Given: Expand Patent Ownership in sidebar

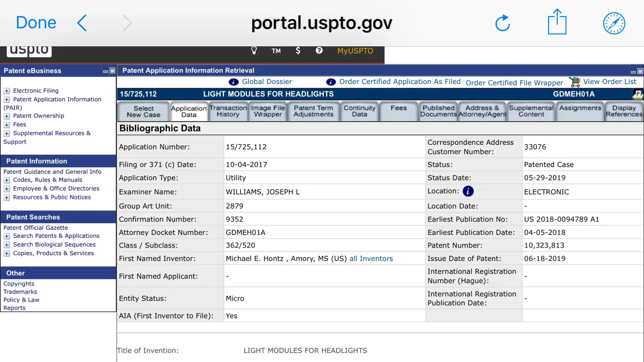Looking at the screenshot, I should pos(7,116).
